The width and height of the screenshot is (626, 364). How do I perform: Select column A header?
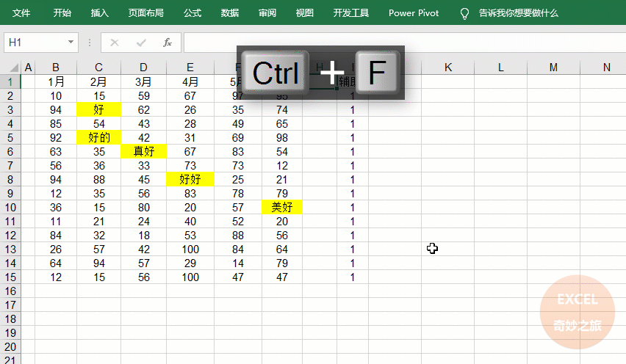point(28,68)
